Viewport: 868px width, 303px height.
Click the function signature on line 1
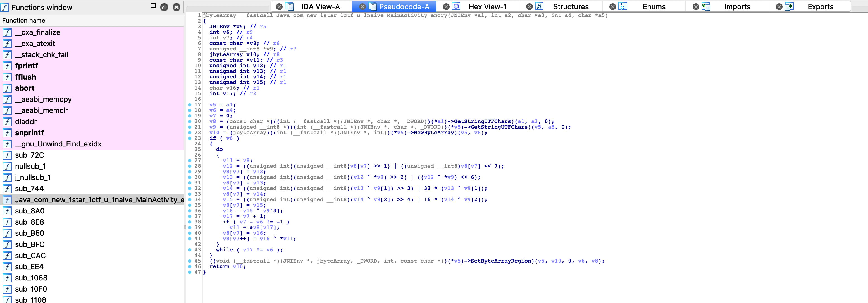[x=405, y=16]
